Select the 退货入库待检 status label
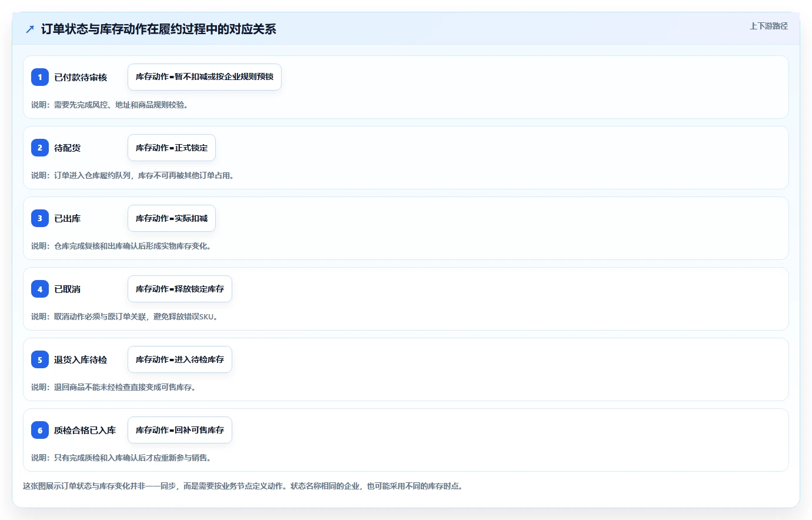Image resolution: width=812 pixels, height=520 pixels. (x=81, y=359)
